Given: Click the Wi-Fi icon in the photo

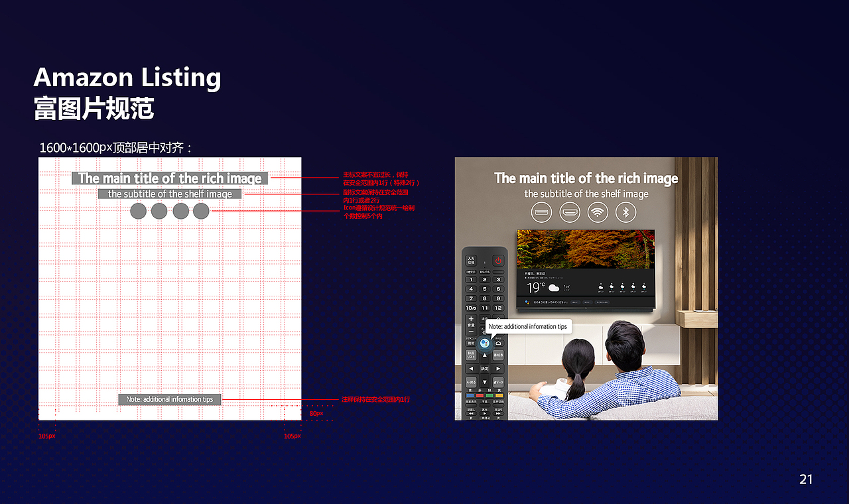Looking at the screenshot, I should [x=598, y=212].
